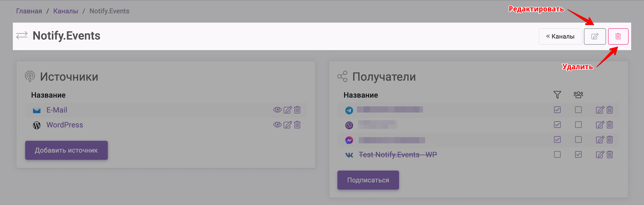Screen dimensions: 644x205
Task: Edit the Viber recipient
Action: tap(600, 125)
